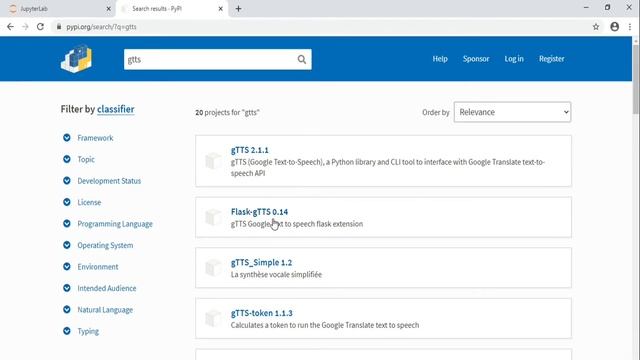Open the gTTS 2.1.1 project
Image resolution: width=640 pixels, height=360 pixels.
click(x=250, y=150)
